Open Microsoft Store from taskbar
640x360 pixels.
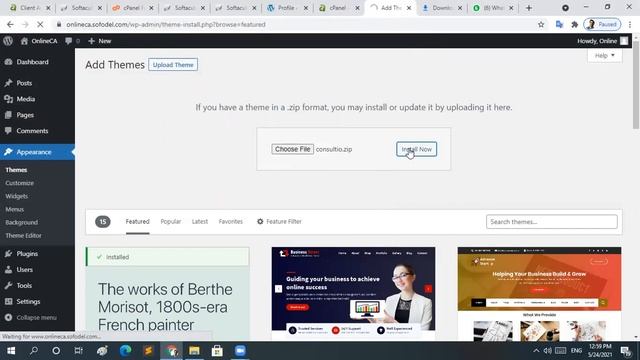click(217, 351)
